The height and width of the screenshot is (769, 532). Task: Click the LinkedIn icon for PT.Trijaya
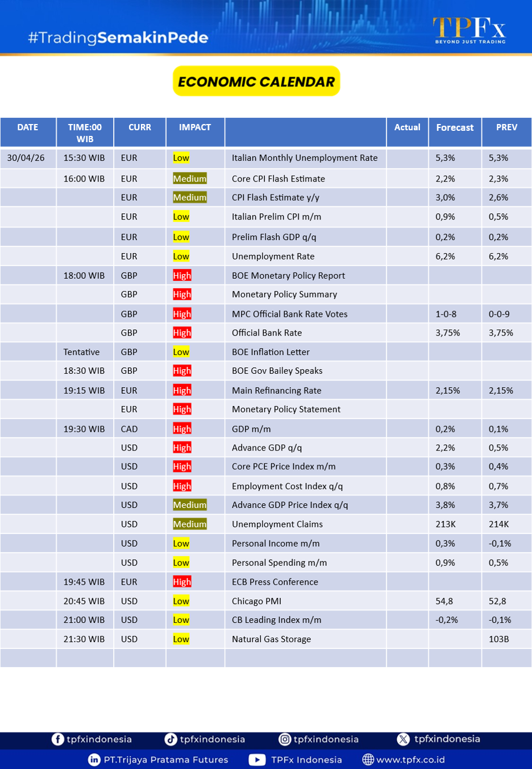coord(94,759)
